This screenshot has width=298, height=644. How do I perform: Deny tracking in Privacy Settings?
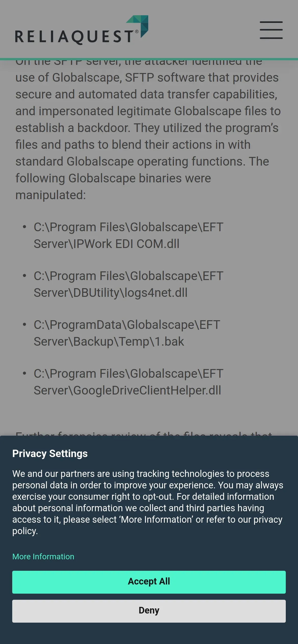[149, 611]
